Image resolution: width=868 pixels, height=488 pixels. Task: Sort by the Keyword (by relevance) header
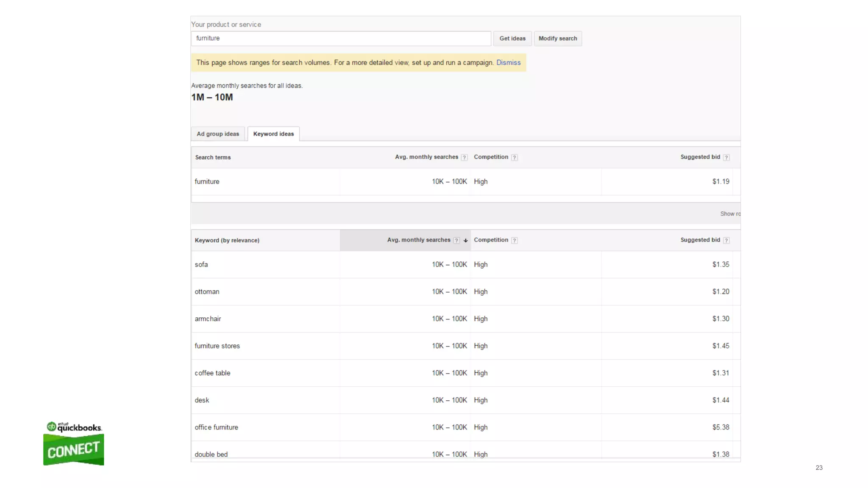[x=227, y=240]
